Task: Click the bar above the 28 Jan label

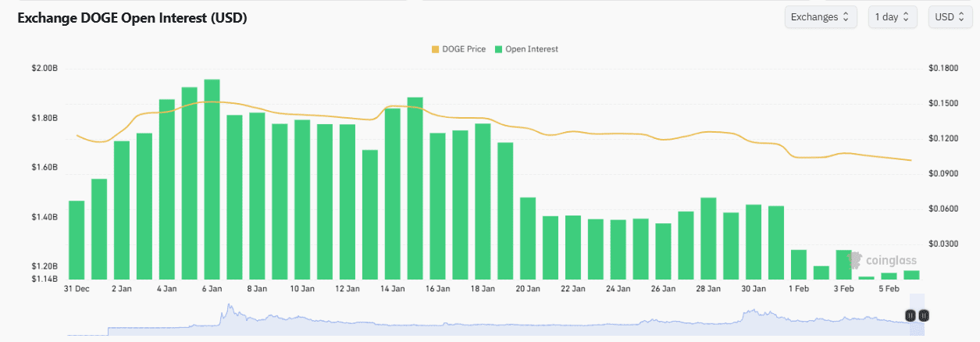Action: click(708, 238)
